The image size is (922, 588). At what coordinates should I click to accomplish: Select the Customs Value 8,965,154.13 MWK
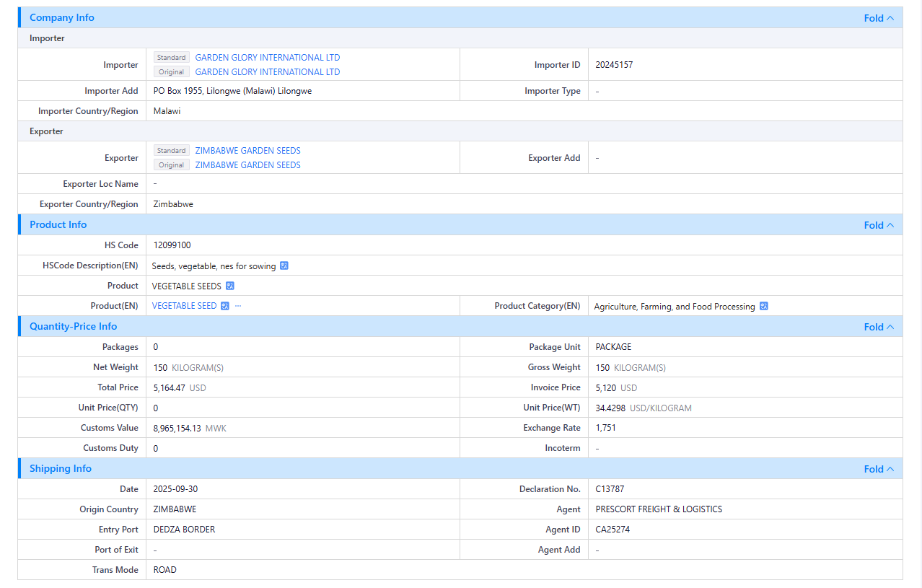(190, 428)
